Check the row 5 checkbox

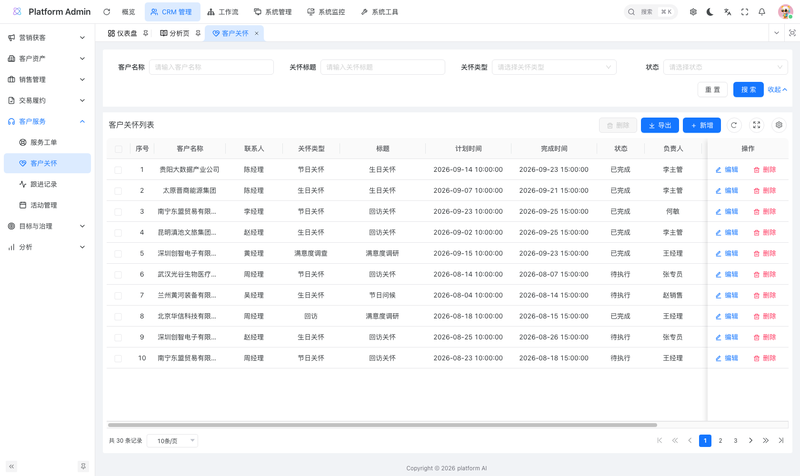[118, 254]
